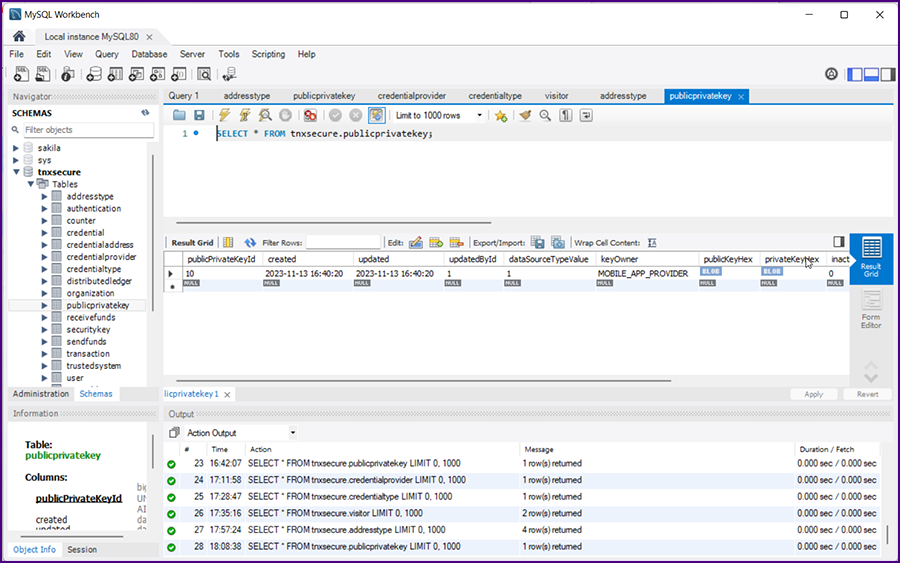Screen dimensions: 900x563
Task: Click the create new table icon
Action: coord(115,74)
